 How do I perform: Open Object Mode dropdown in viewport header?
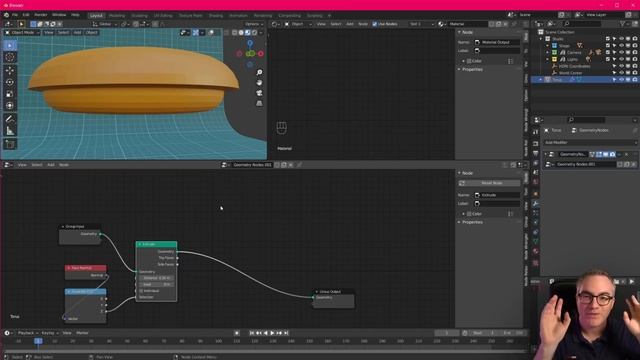click(x=23, y=33)
